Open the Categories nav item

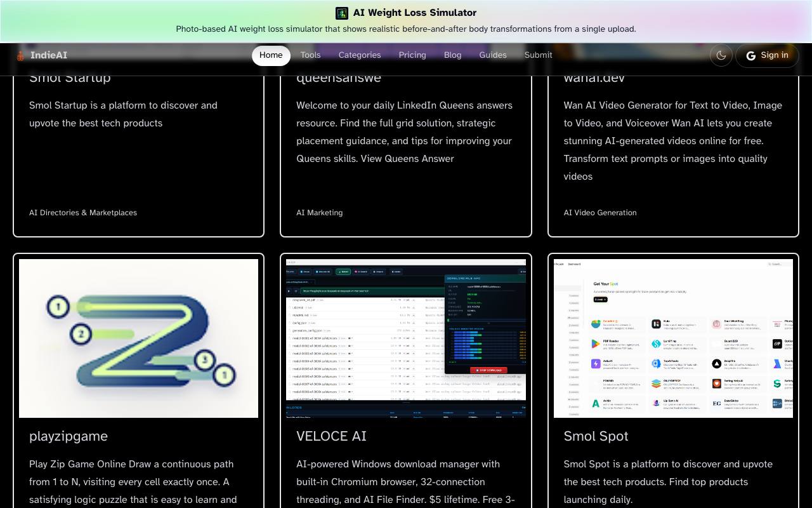360,55
